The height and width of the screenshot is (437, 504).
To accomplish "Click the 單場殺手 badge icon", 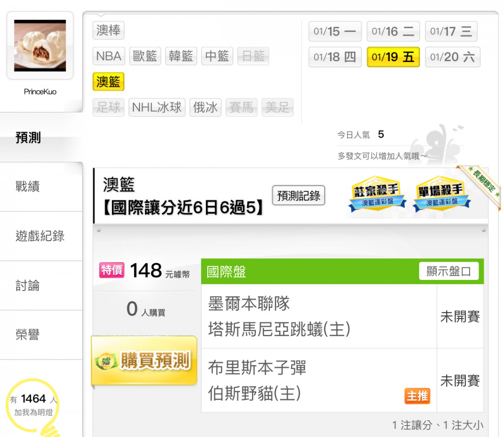I will click(441, 194).
